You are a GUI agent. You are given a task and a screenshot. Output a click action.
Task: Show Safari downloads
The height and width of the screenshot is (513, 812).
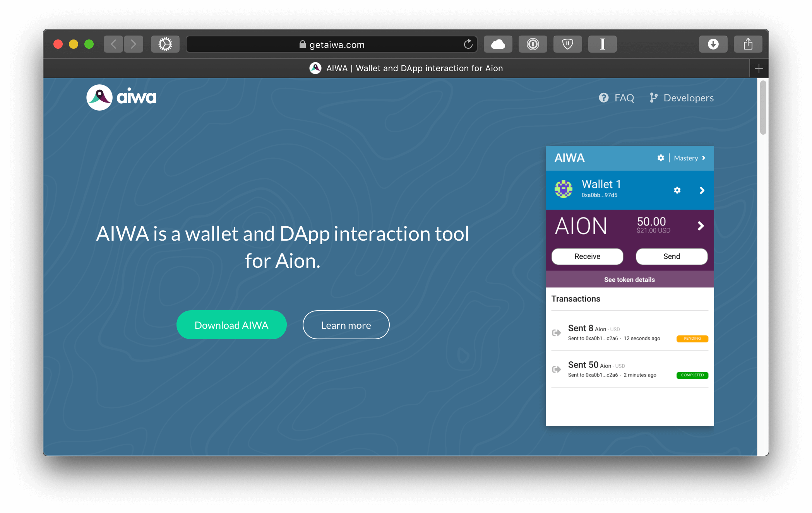tap(713, 44)
